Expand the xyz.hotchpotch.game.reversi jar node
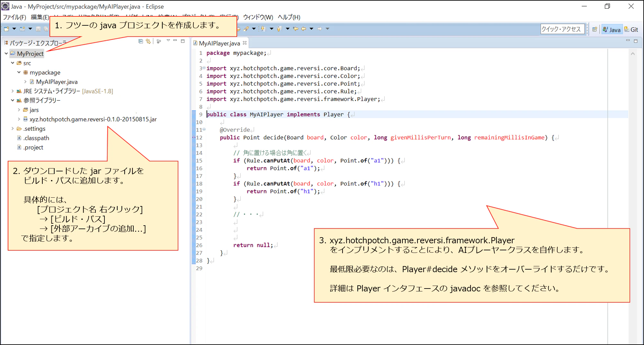This screenshot has width=644, height=345. (x=19, y=119)
